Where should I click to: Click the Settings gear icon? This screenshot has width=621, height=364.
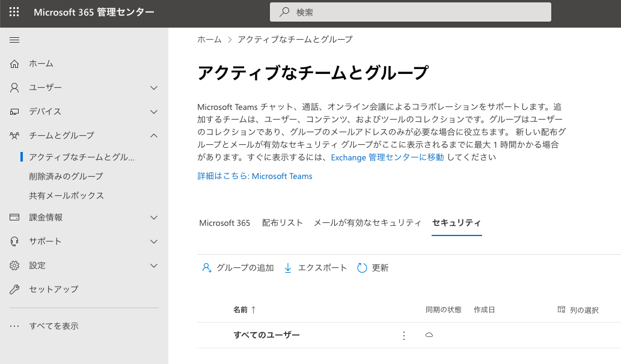click(x=14, y=265)
